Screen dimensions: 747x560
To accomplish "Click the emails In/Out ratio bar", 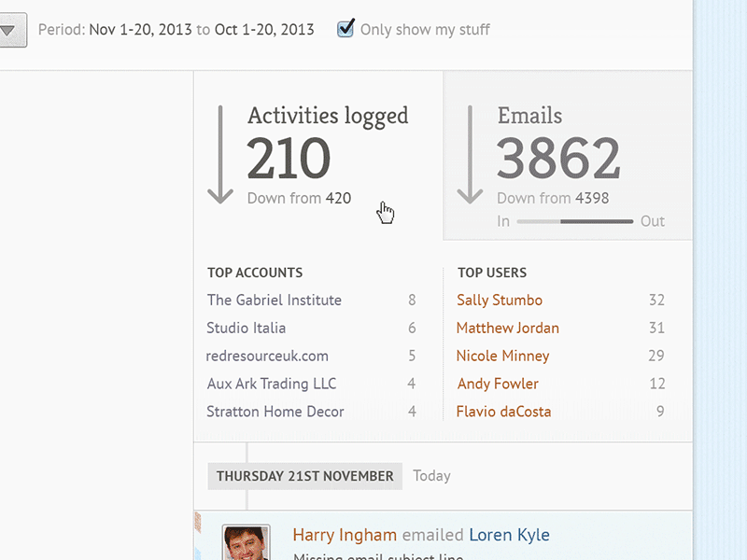I will pyautogui.click(x=574, y=221).
